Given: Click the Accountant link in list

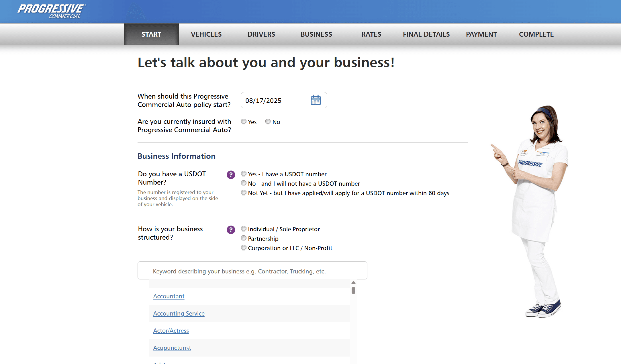Looking at the screenshot, I should [169, 296].
